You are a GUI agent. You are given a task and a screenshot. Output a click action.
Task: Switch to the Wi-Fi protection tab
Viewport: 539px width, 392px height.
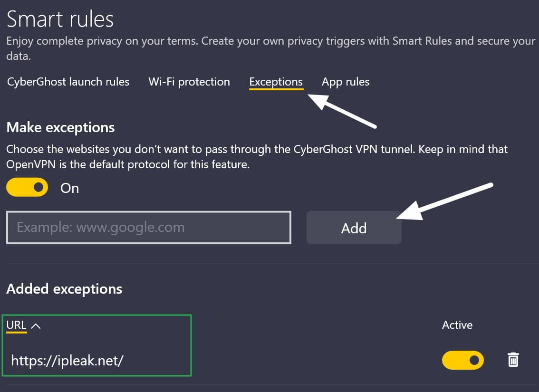pos(189,82)
